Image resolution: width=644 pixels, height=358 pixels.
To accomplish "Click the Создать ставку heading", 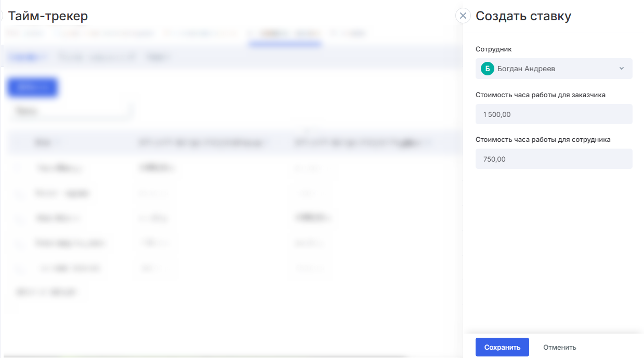I will tap(523, 16).
